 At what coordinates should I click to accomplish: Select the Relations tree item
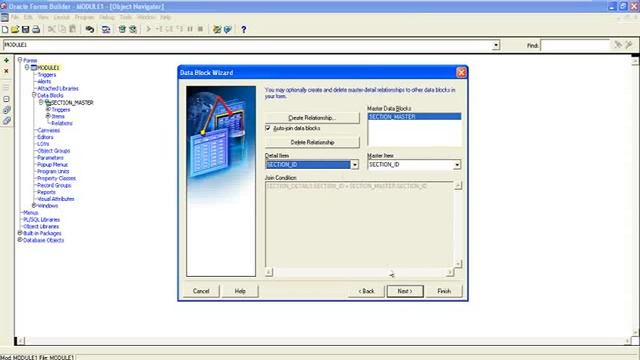(62, 123)
